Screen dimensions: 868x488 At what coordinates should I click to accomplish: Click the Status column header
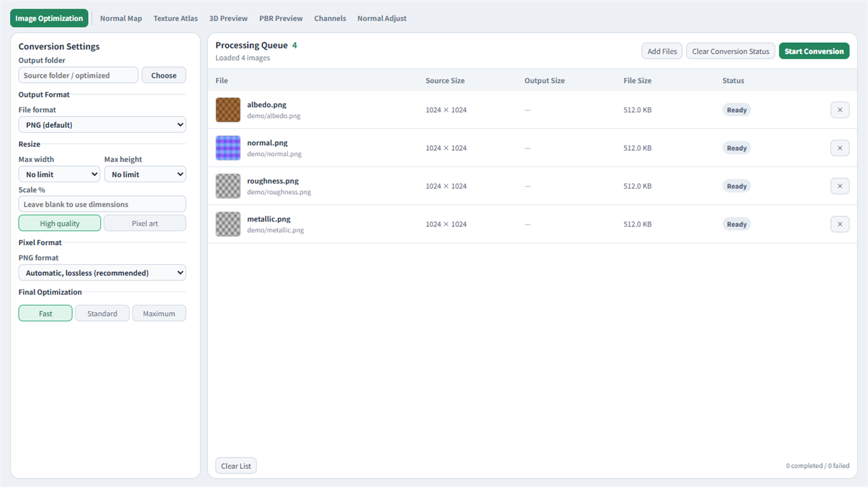733,81
